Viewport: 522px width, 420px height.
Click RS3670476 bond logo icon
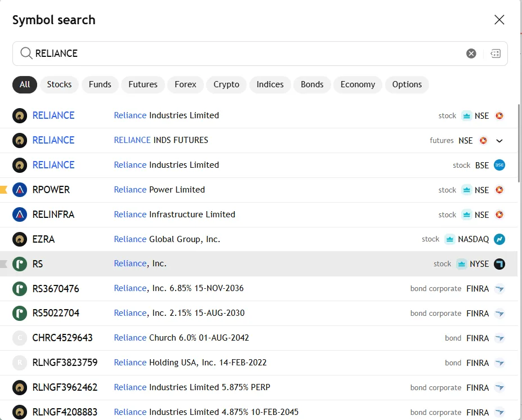click(x=20, y=289)
